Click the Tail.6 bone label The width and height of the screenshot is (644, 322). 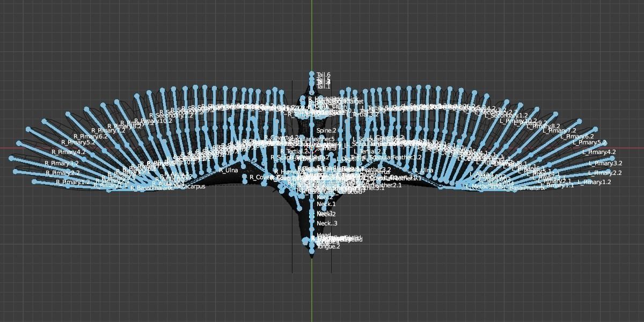point(324,75)
